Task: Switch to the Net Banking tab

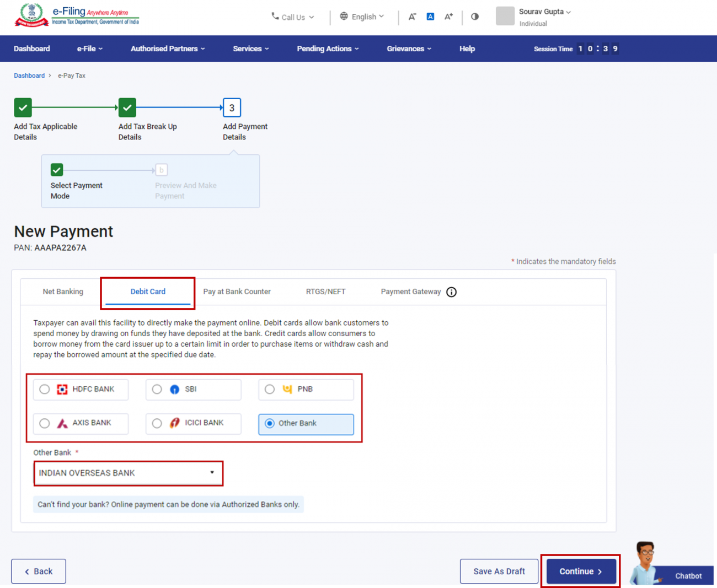Action: tap(63, 292)
